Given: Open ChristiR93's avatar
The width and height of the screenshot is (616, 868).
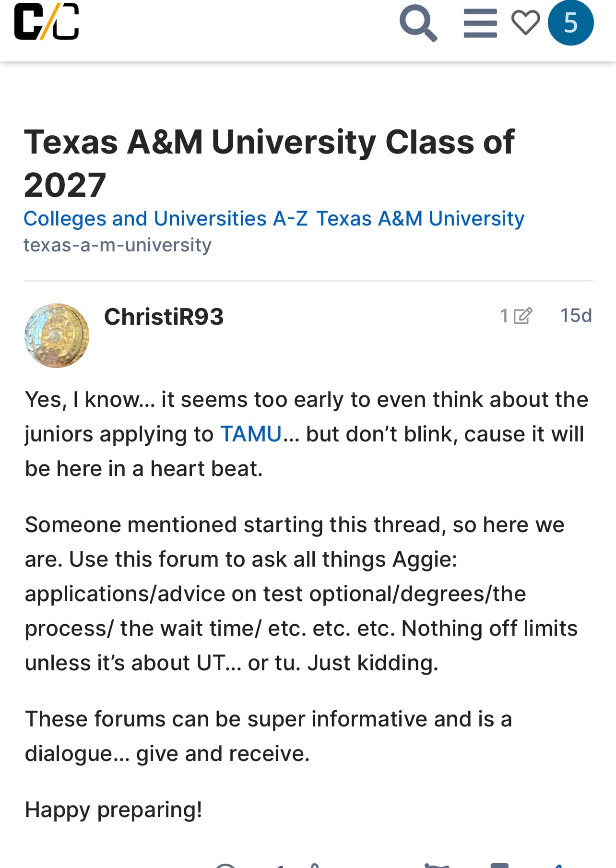Looking at the screenshot, I should pos(57,335).
